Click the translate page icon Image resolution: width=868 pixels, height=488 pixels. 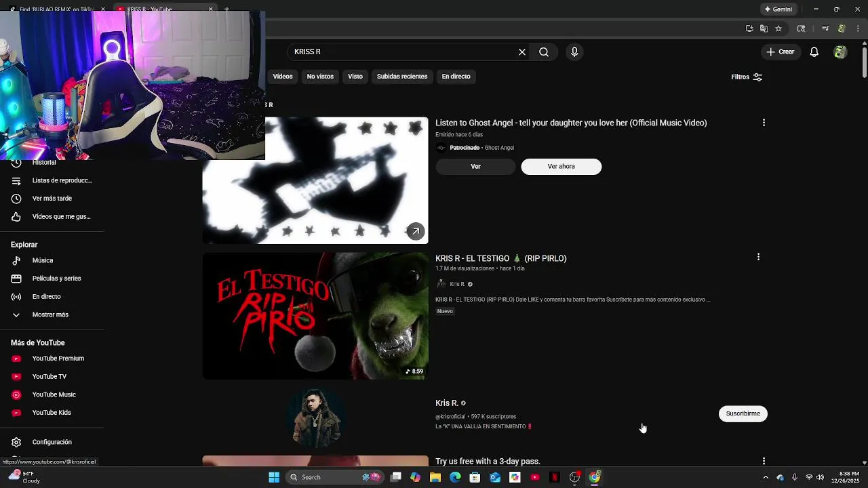[x=764, y=28]
